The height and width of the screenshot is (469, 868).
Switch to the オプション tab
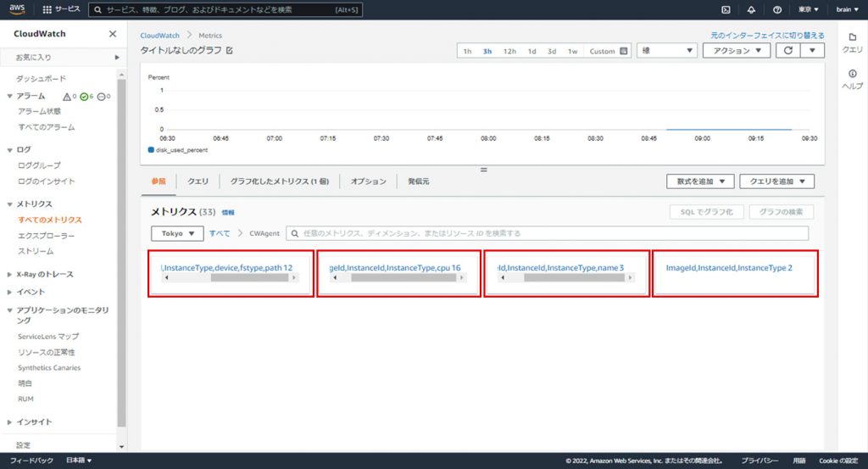368,181
